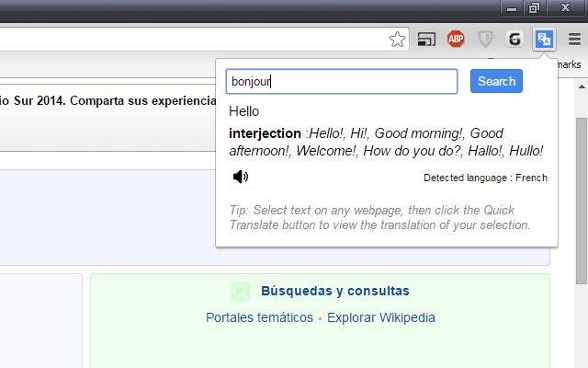Click the text field containing bonjour
Viewport: 588px width, 368px height.
(x=342, y=82)
